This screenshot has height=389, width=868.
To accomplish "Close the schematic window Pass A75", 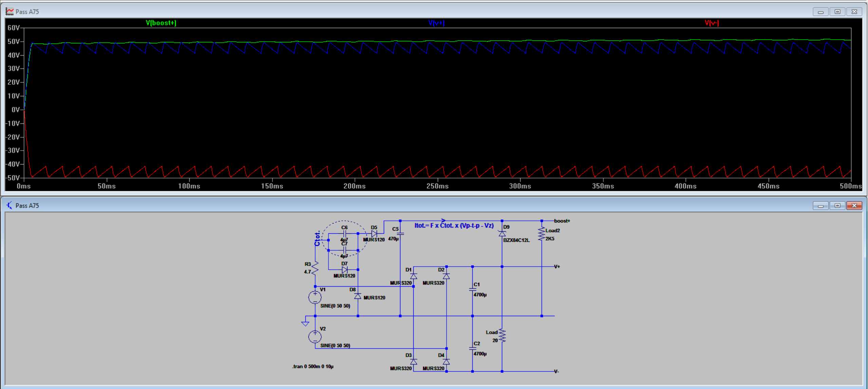I will [x=854, y=206].
